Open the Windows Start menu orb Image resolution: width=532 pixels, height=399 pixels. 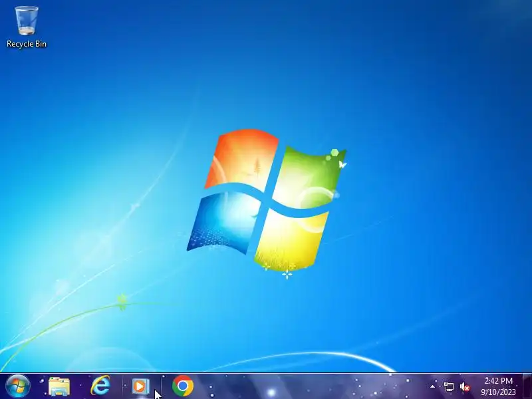click(x=18, y=386)
